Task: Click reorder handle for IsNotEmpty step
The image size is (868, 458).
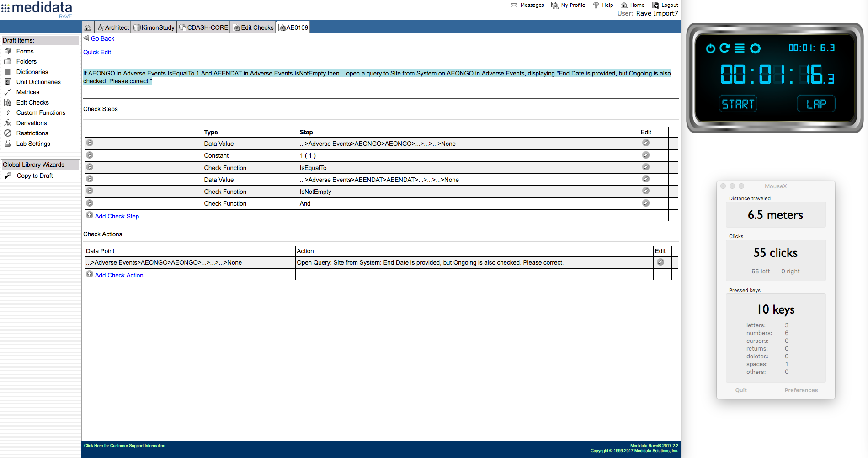Action: pos(90,191)
